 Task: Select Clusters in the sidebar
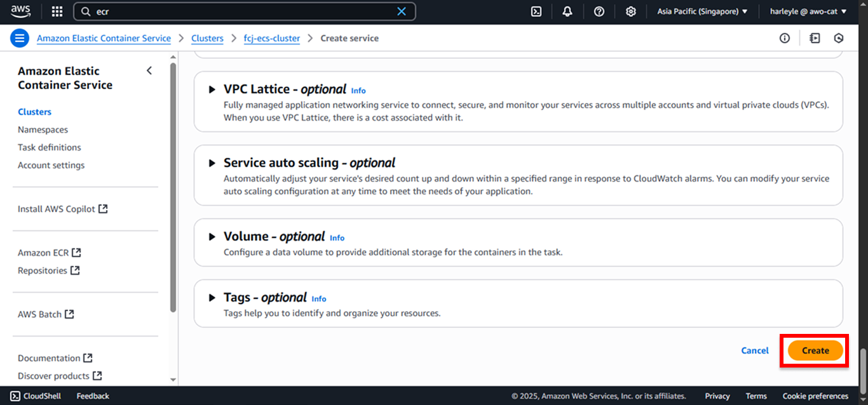pos(34,112)
